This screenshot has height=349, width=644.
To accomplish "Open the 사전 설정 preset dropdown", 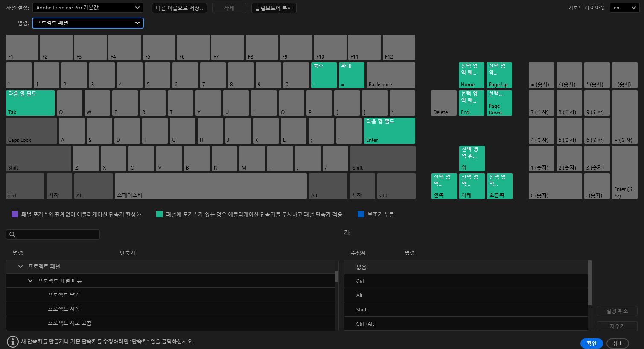I will [x=87, y=8].
